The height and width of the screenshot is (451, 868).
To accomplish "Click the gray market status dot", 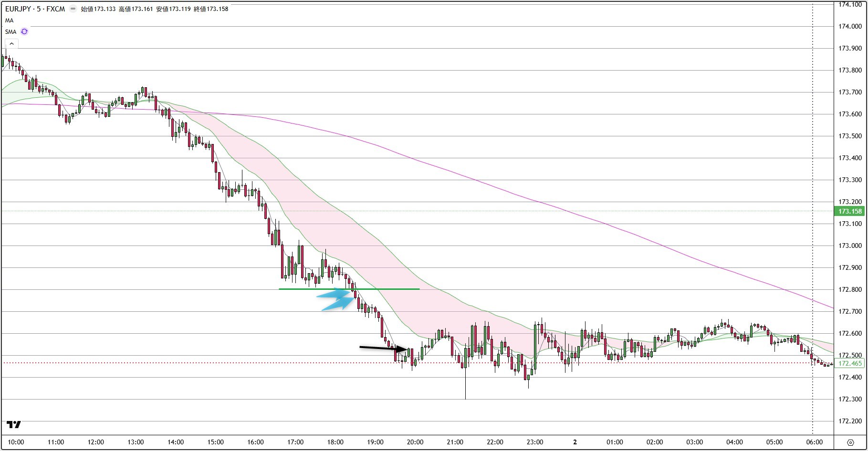I will point(73,9).
